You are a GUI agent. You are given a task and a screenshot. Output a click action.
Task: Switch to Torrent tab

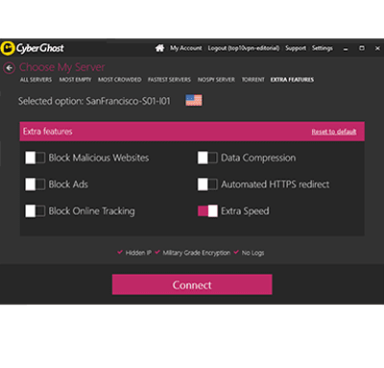pos(253,80)
